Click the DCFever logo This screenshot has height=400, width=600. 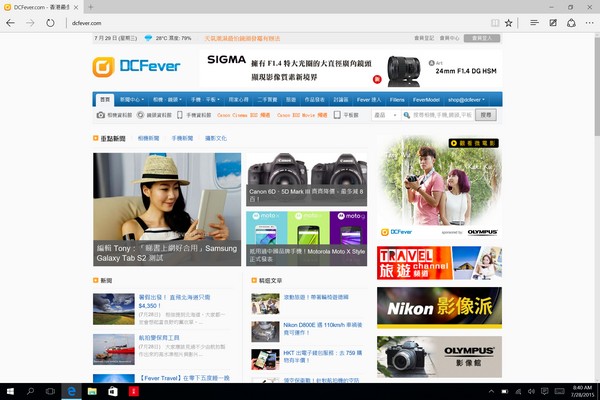(136, 67)
